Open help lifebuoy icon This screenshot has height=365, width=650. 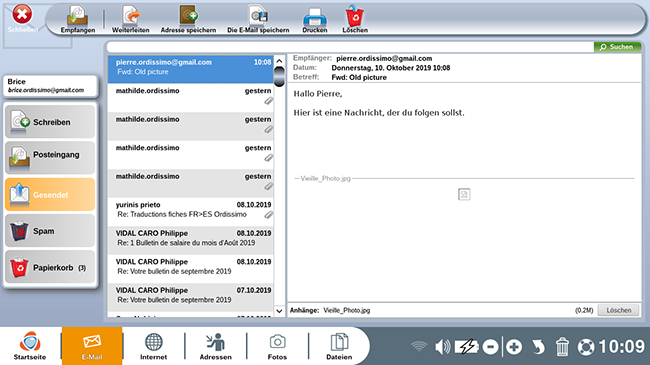click(586, 347)
